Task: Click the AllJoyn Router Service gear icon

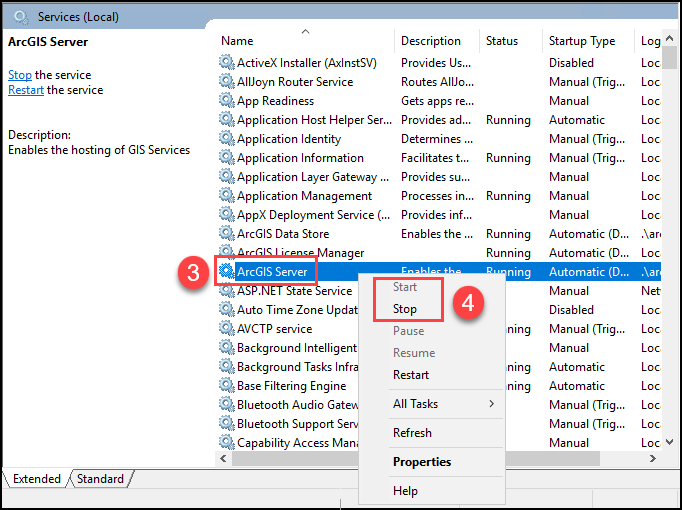Action: [x=226, y=81]
